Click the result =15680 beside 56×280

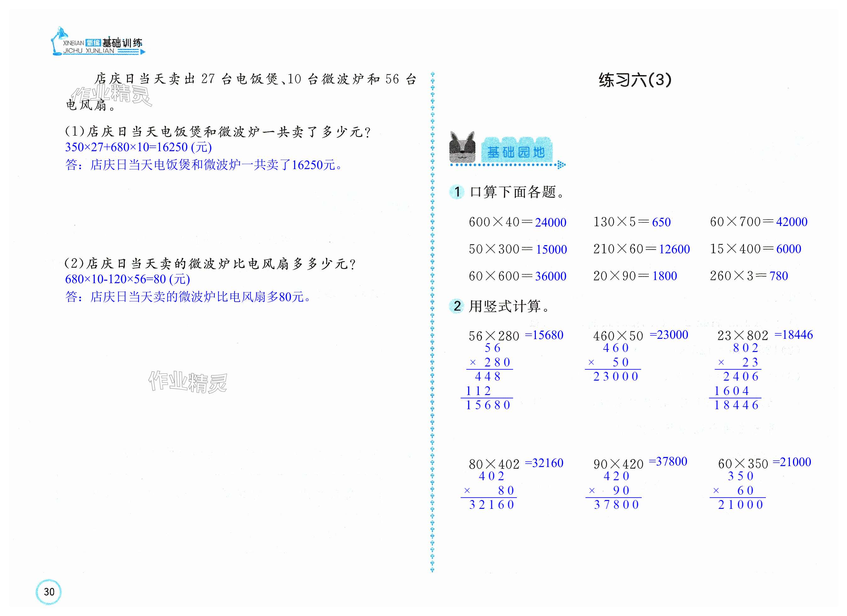[x=544, y=335]
